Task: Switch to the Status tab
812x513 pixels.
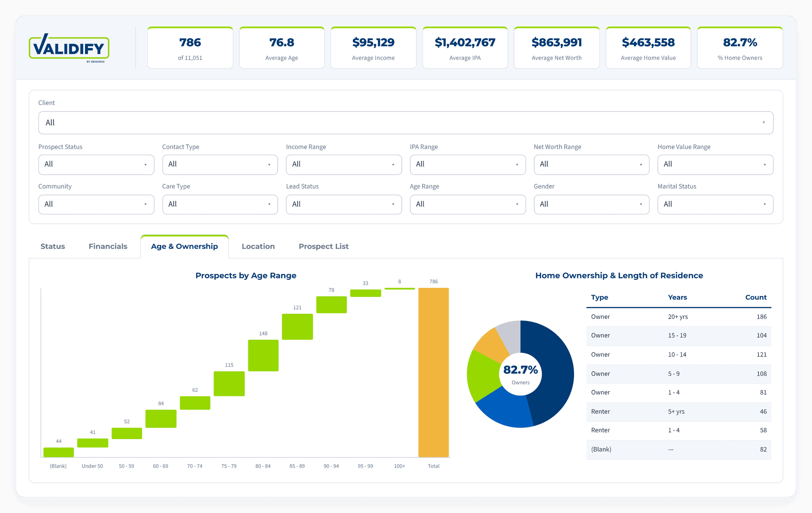Action: (x=53, y=246)
